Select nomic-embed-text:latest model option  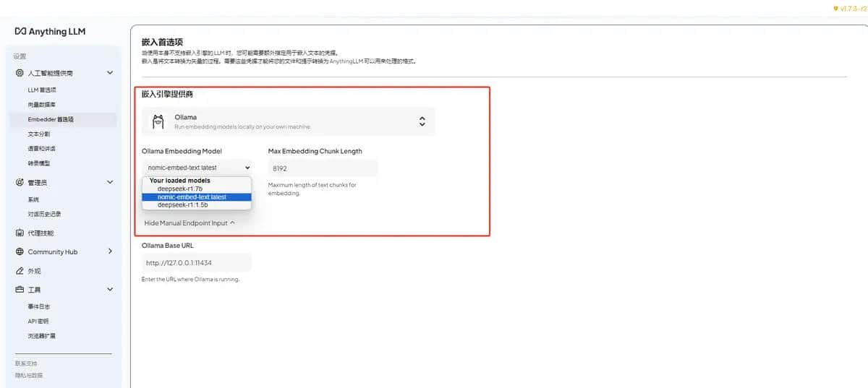[x=192, y=197]
